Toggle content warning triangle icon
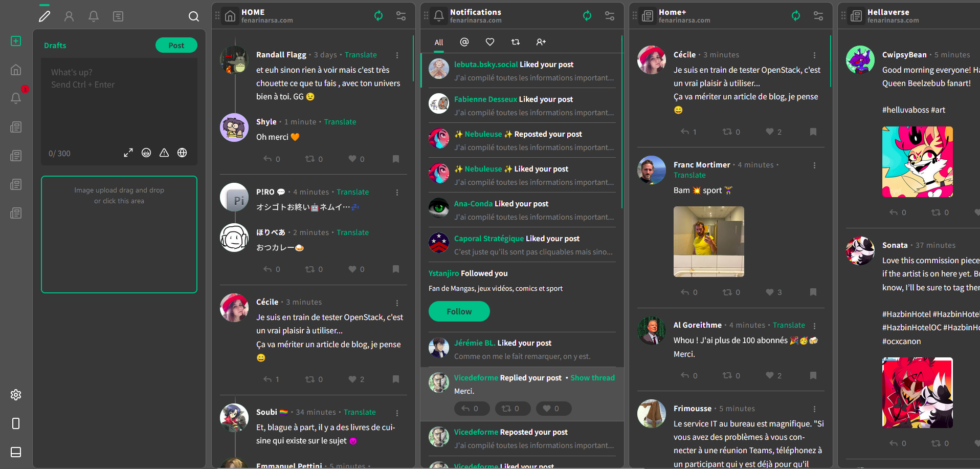This screenshot has height=469, width=980. [x=164, y=153]
